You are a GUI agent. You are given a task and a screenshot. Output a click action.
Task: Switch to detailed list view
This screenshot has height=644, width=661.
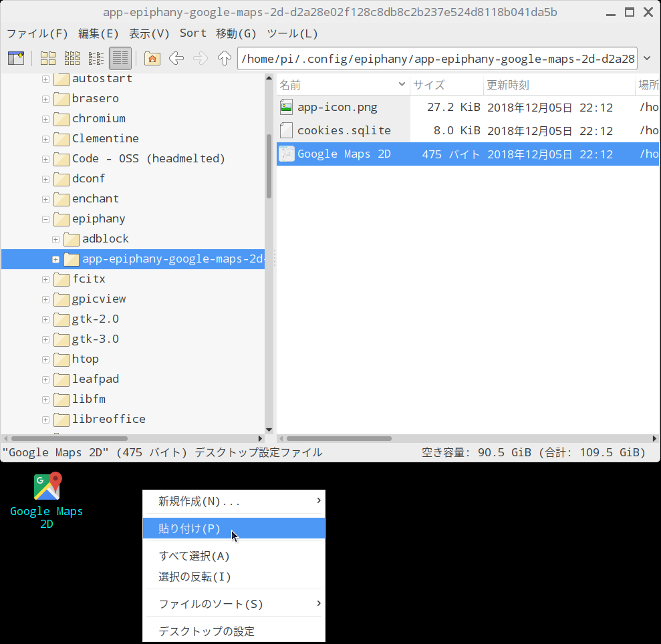click(x=120, y=58)
